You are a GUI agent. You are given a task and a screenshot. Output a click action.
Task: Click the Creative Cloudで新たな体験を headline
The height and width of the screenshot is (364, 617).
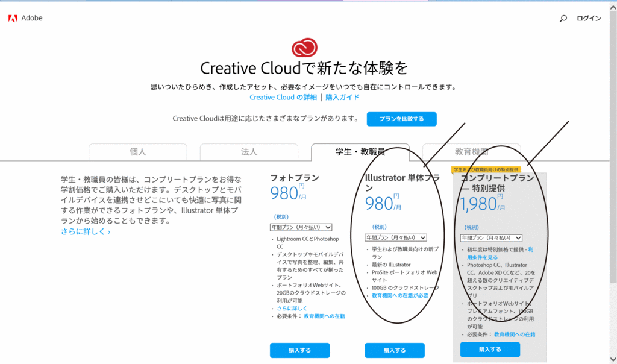click(304, 69)
